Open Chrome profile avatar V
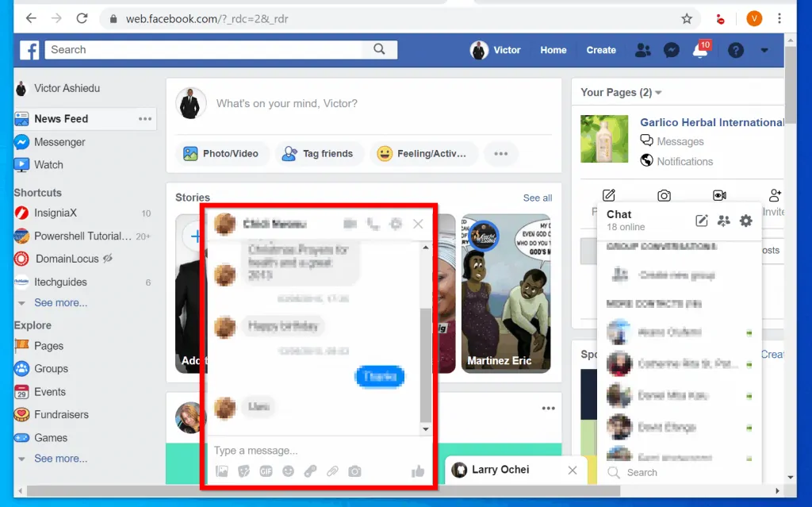812x507 pixels. (x=754, y=19)
